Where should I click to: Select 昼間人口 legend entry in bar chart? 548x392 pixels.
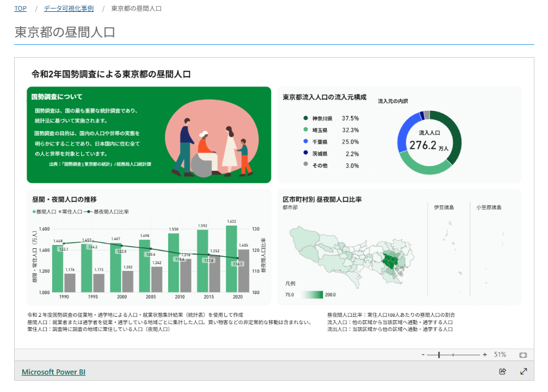click(44, 212)
